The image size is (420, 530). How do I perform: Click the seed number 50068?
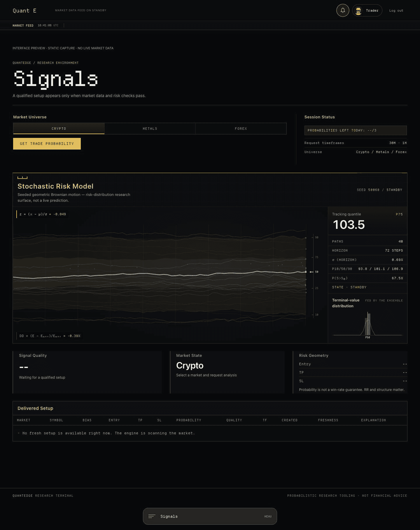374,190
